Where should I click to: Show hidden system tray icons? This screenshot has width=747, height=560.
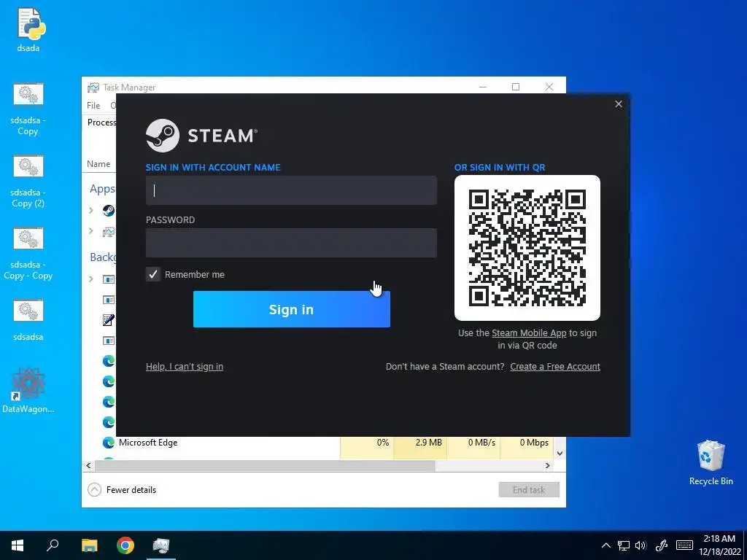[x=606, y=545]
